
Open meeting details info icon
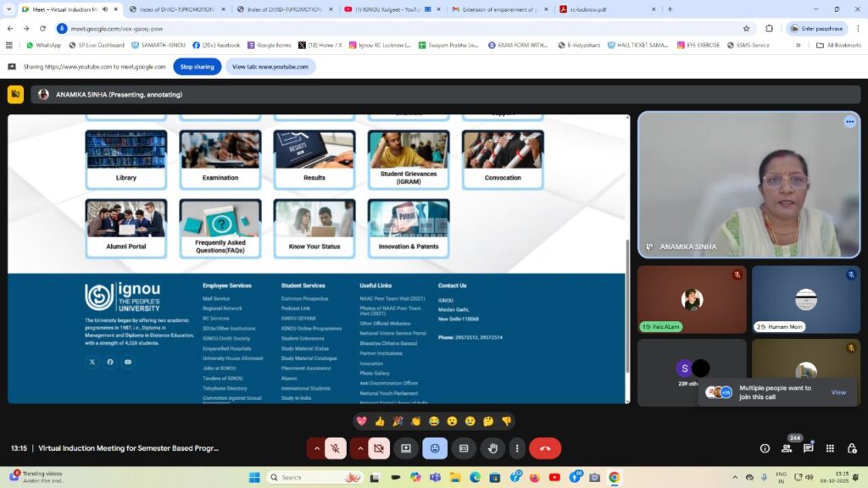[765, 448]
